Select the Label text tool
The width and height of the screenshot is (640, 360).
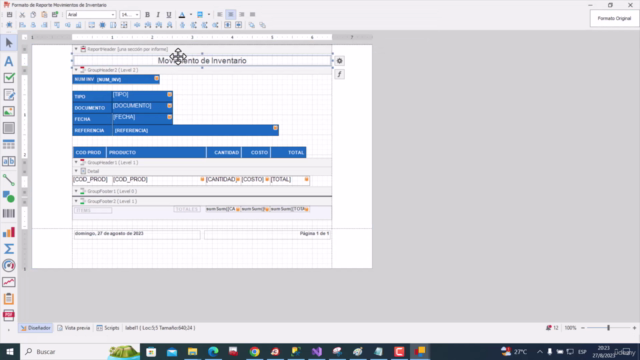(9, 61)
